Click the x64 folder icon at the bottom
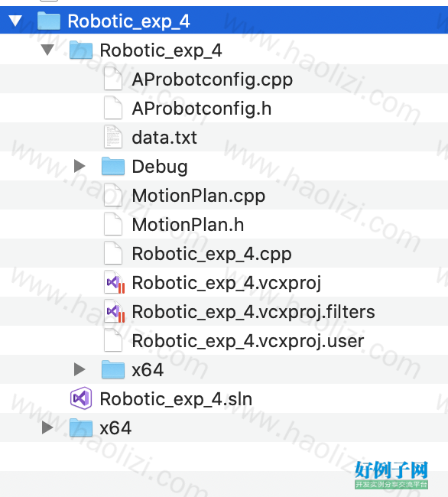This screenshot has width=448, height=497. tap(81, 427)
